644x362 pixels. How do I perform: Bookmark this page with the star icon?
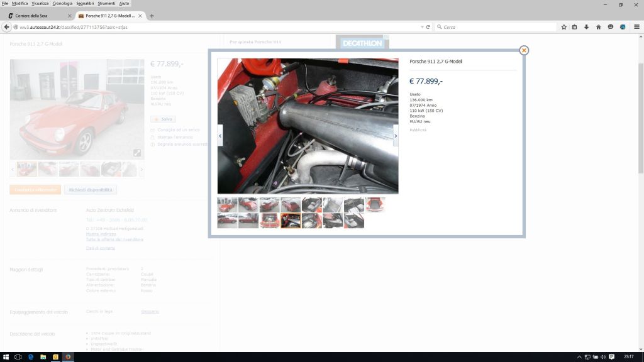(564, 27)
